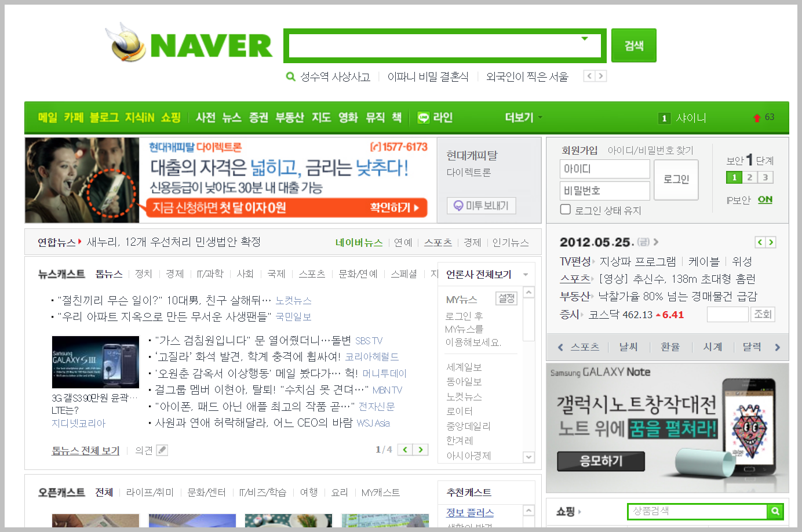Click the shopping search magnifier icon
The width and height of the screenshot is (802, 532).
point(775,511)
